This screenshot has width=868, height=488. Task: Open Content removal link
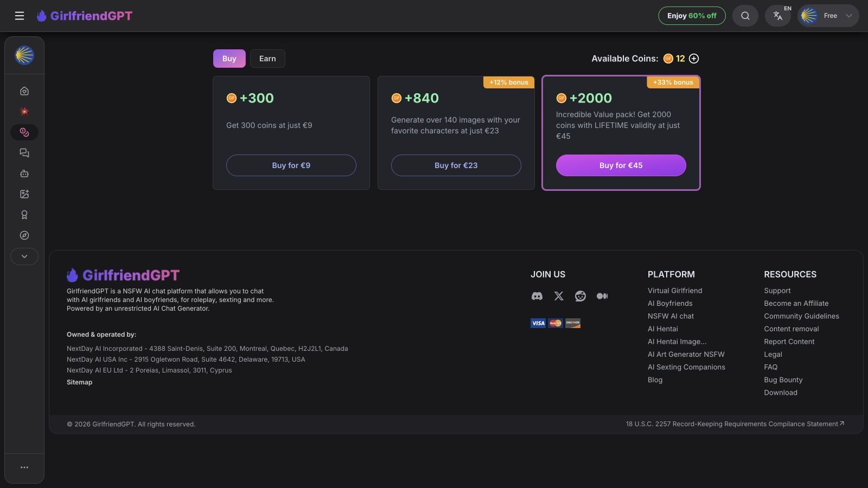coord(792,329)
